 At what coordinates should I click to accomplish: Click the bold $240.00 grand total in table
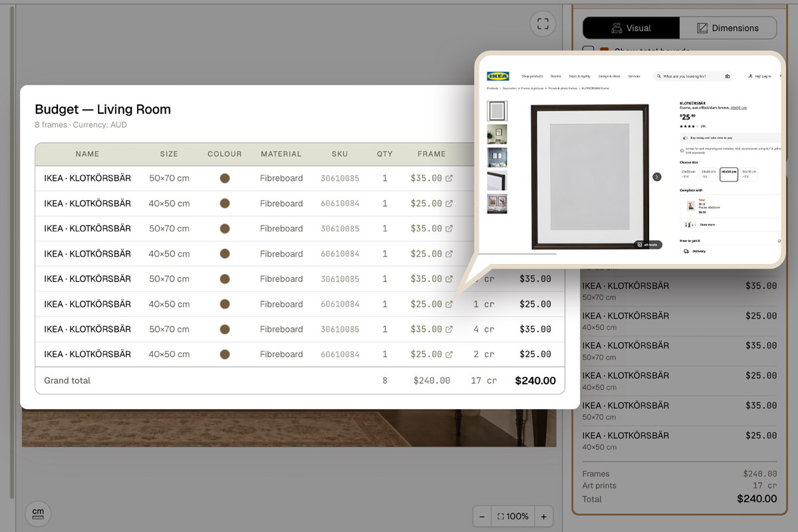click(x=535, y=381)
